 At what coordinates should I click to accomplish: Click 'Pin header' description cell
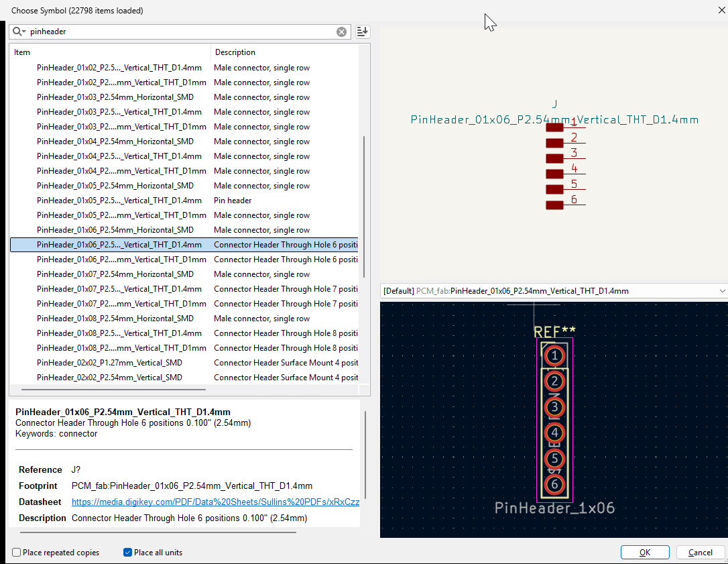[x=233, y=201]
